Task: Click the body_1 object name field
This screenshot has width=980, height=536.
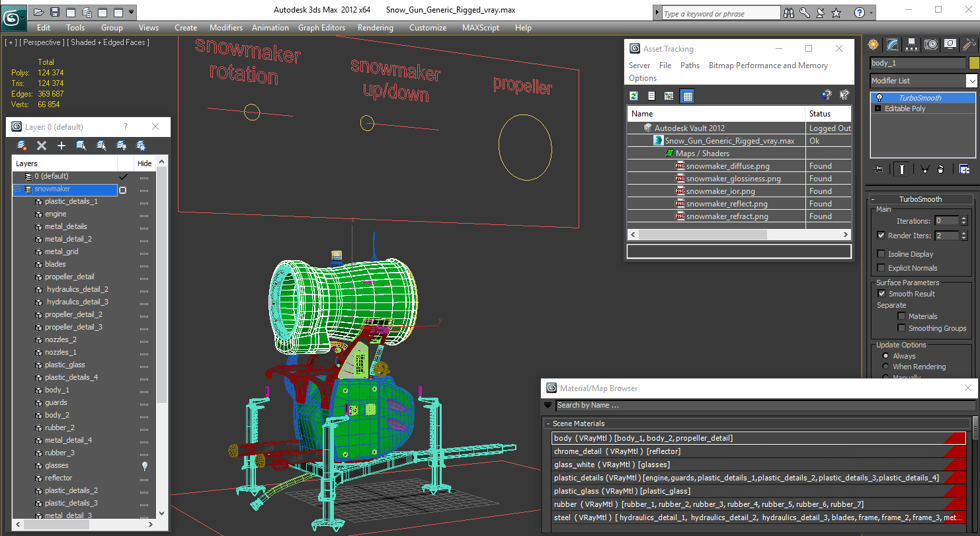Action: 918,63
